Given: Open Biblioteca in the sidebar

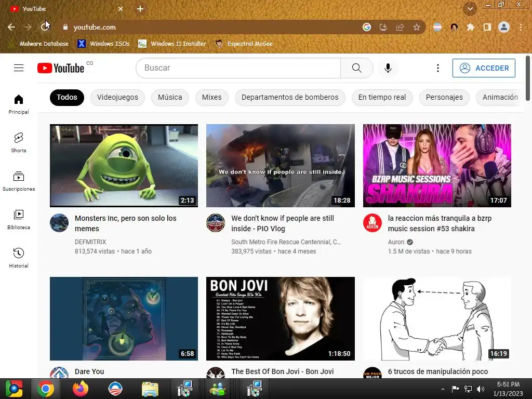Looking at the screenshot, I should point(19,220).
